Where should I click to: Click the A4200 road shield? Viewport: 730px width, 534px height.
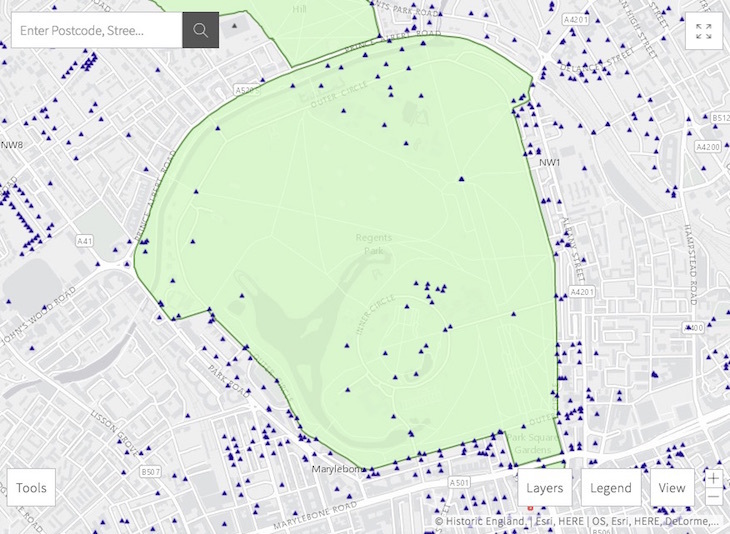pyautogui.click(x=707, y=146)
